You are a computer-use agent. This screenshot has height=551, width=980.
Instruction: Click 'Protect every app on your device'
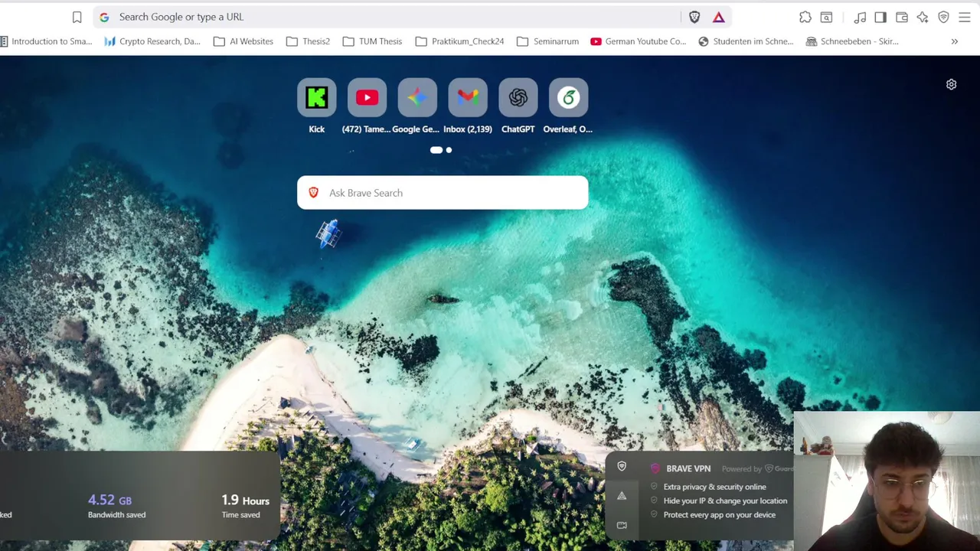[719, 515]
